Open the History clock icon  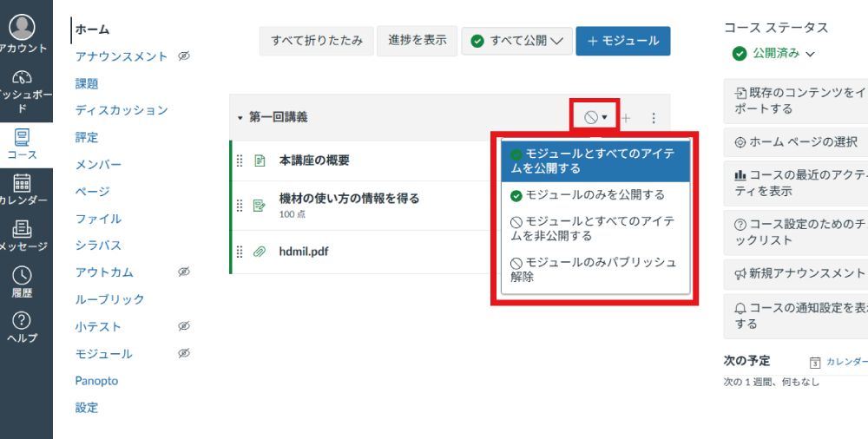(x=23, y=275)
